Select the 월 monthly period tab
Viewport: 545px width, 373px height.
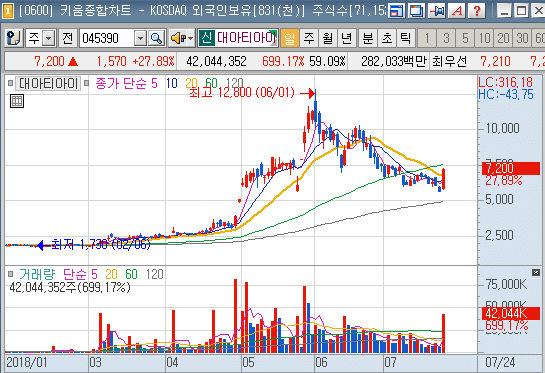coord(327,38)
